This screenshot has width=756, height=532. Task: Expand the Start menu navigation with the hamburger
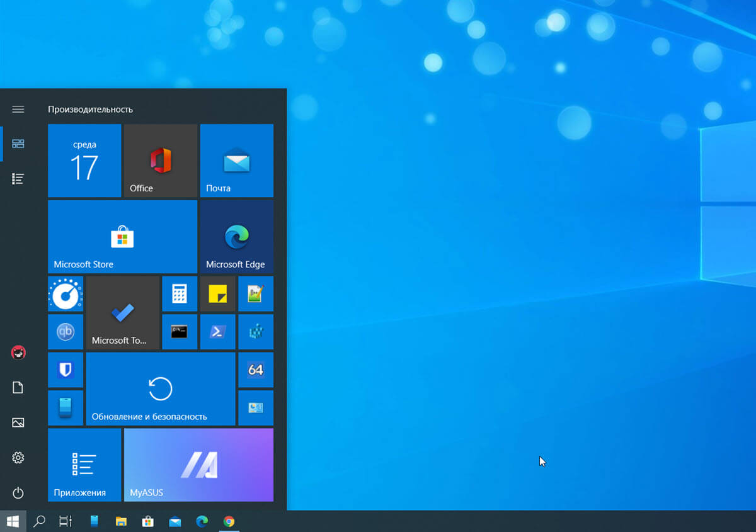(x=18, y=108)
